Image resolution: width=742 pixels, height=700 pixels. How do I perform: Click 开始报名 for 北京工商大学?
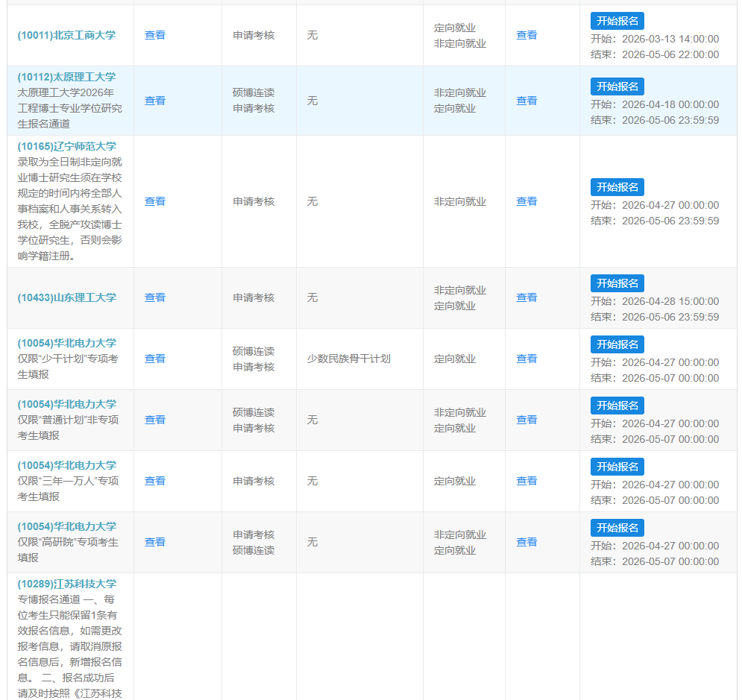(x=617, y=21)
